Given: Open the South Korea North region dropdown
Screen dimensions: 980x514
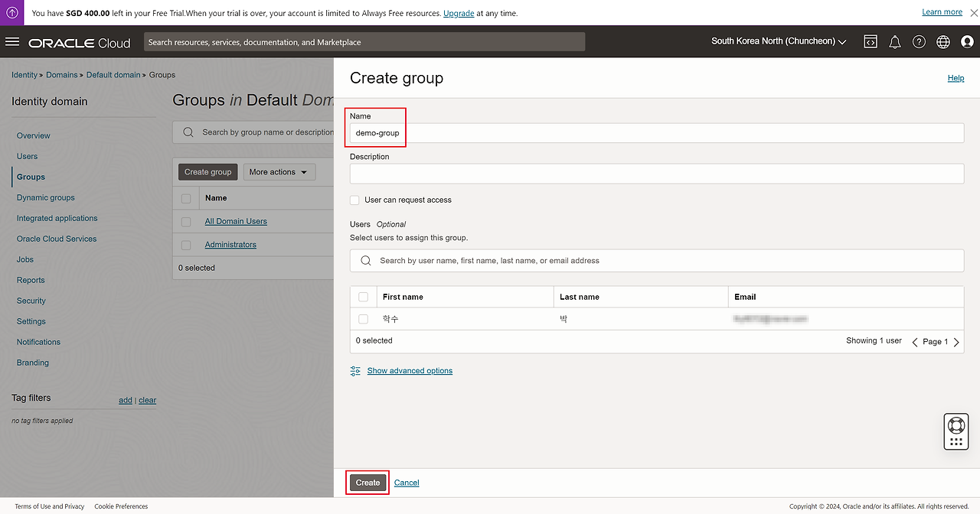Looking at the screenshot, I should pos(779,41).
